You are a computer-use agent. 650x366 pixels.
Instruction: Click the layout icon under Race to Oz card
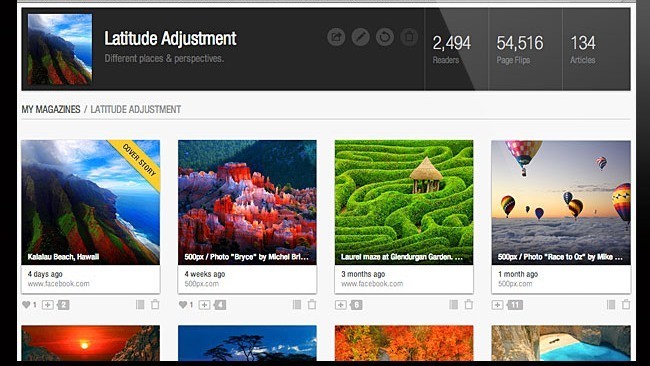(x=611, y=305)
